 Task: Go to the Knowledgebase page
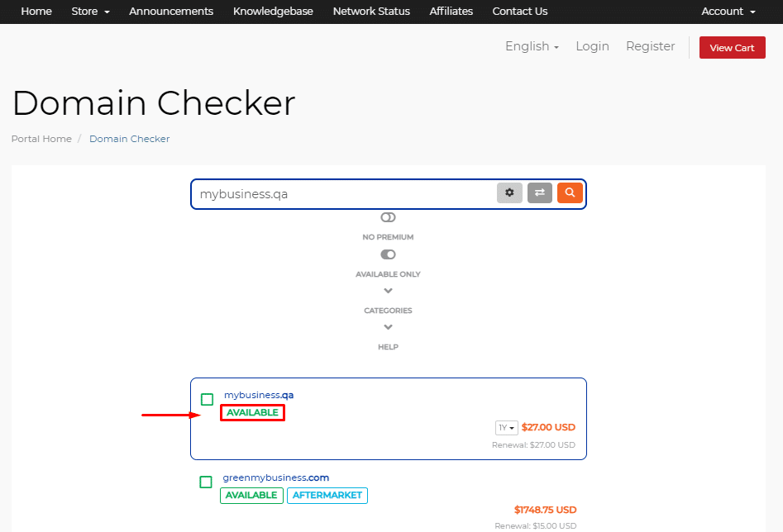273,12
